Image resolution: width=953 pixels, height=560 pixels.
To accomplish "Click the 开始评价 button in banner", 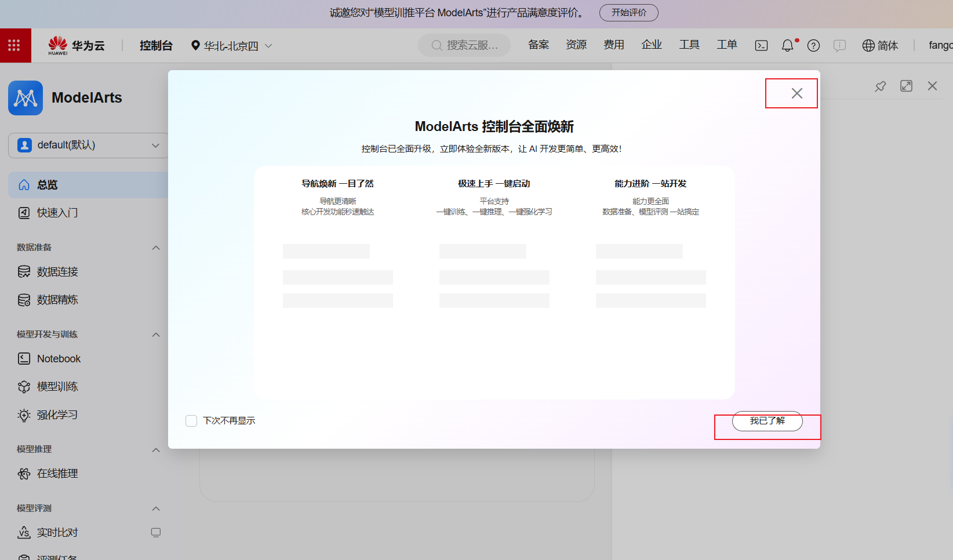I will [x=629, y=13].
